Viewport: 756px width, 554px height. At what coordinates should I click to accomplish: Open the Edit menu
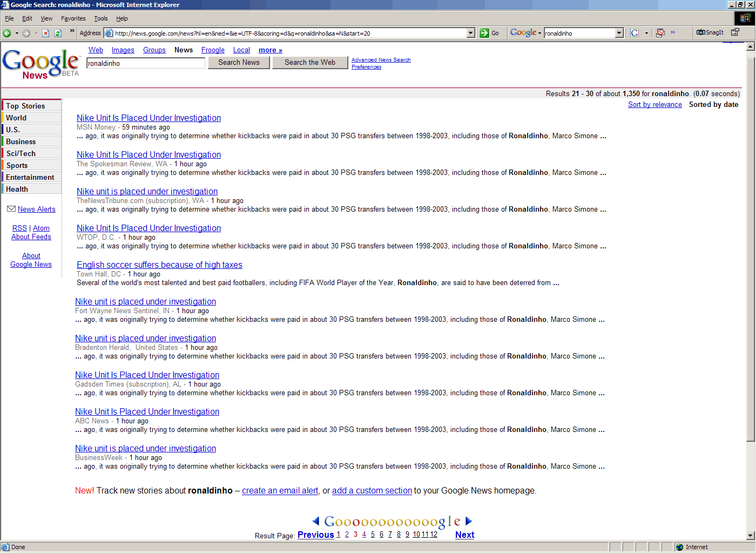click(27, 18)
